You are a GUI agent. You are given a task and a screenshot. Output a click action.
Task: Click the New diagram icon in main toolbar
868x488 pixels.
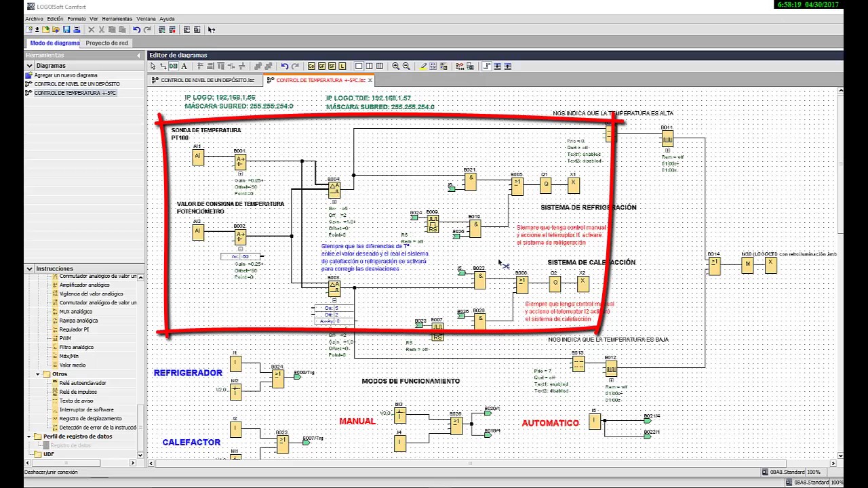[29, 30]
